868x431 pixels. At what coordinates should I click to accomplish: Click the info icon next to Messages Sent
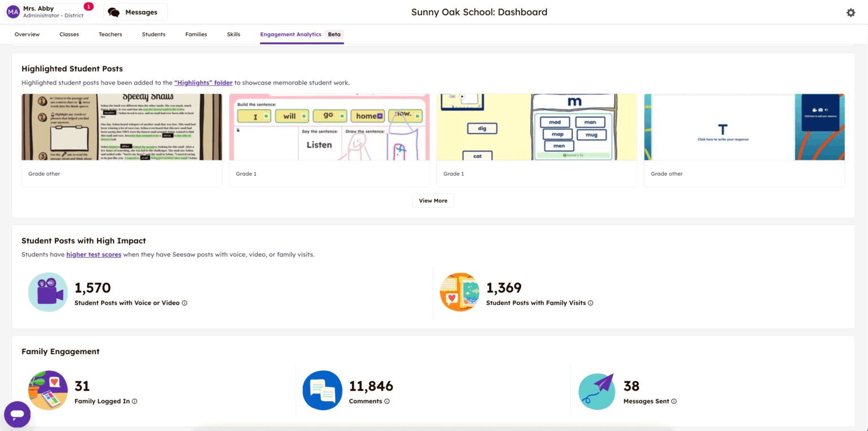(673, 401)
